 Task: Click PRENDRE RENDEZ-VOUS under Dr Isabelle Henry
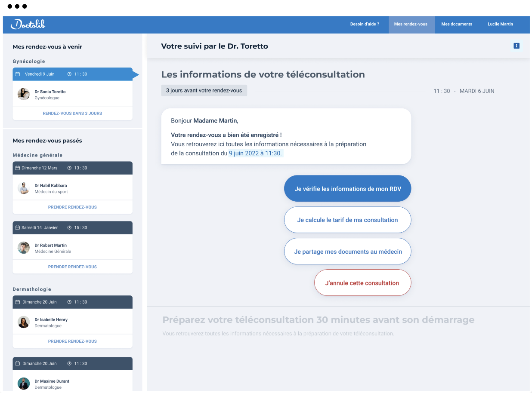[x=72, y=341]
